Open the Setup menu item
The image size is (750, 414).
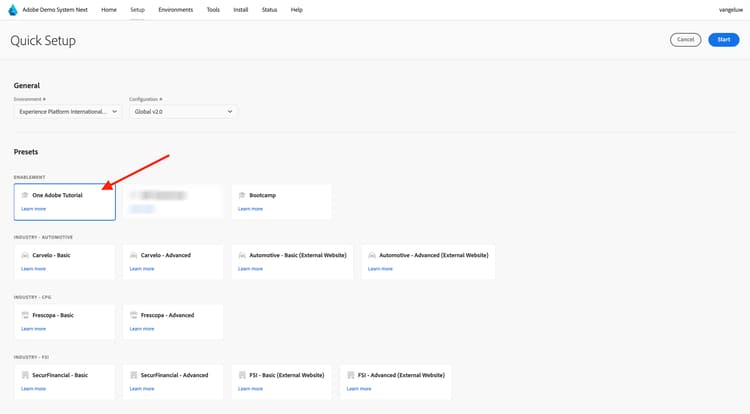tap(137, 10)
